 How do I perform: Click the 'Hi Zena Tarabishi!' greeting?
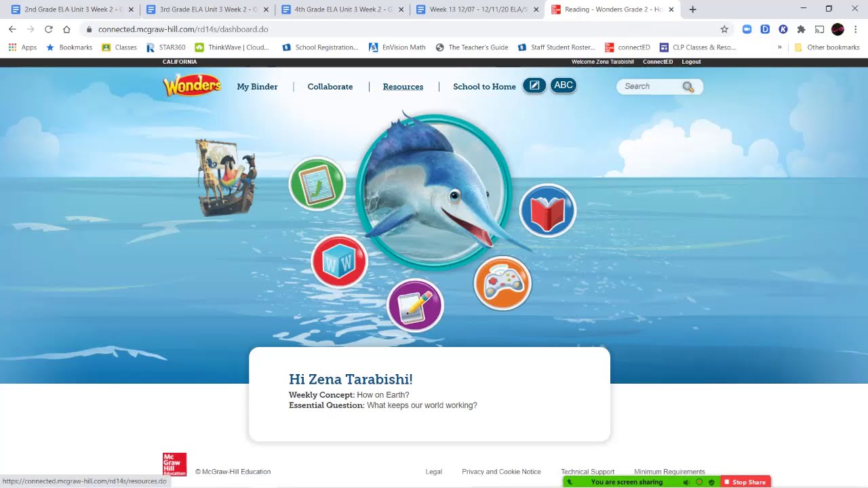click(x=351, y=380)
